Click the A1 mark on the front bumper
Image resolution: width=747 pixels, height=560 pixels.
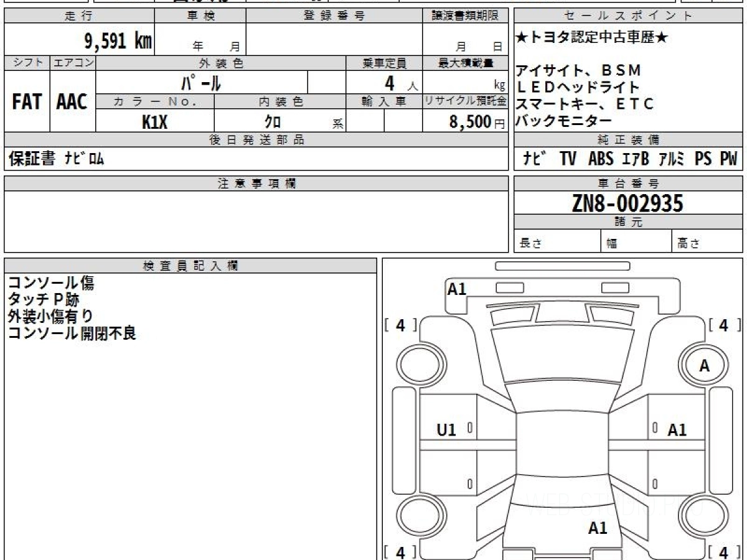pos(457,289)
